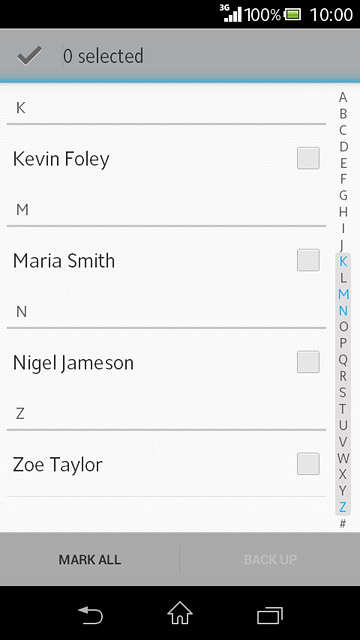
Task: Tap the 3G signal strength icon
Action: (232, 13)
